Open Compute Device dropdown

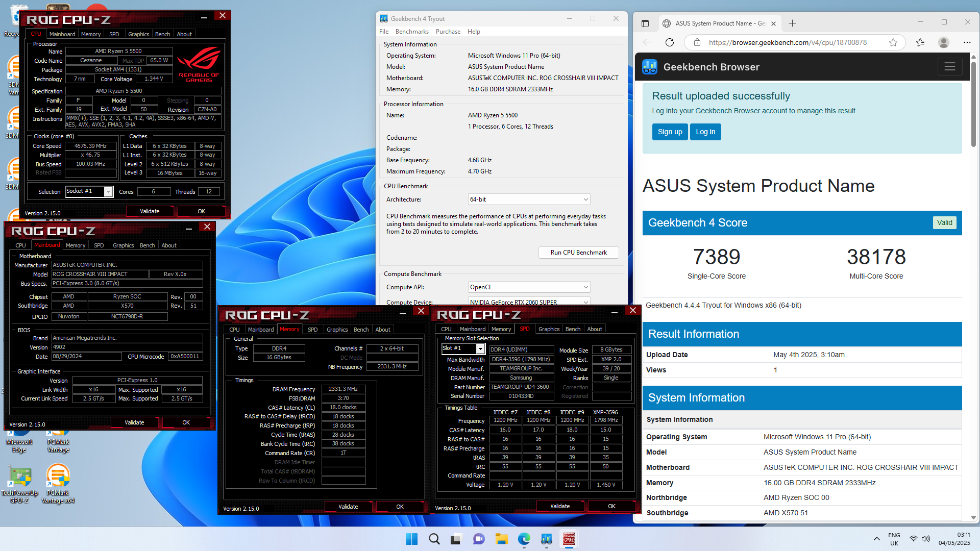(529, 301)
